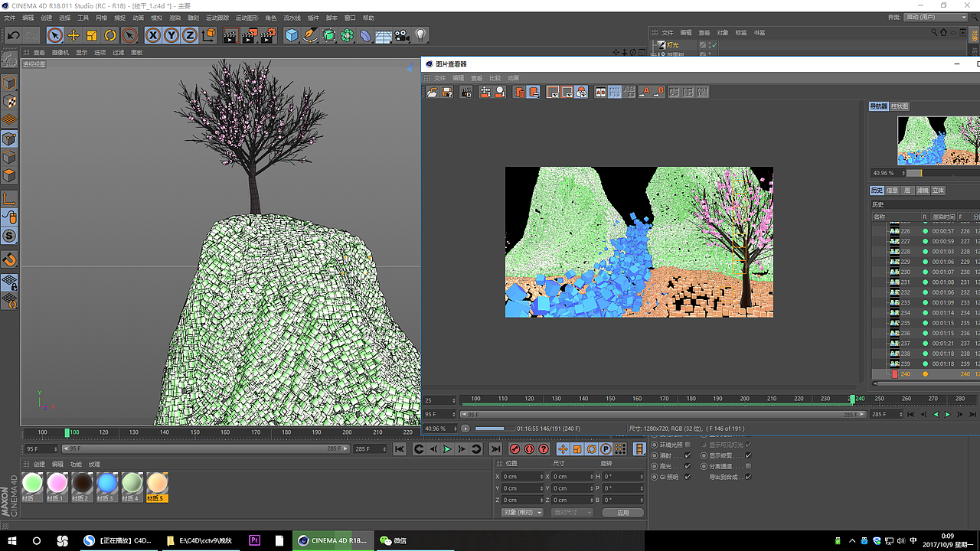The width and height of the screenshot is (980, 551).
Task: Select history frame 235 row
Action: coord(926,323)
